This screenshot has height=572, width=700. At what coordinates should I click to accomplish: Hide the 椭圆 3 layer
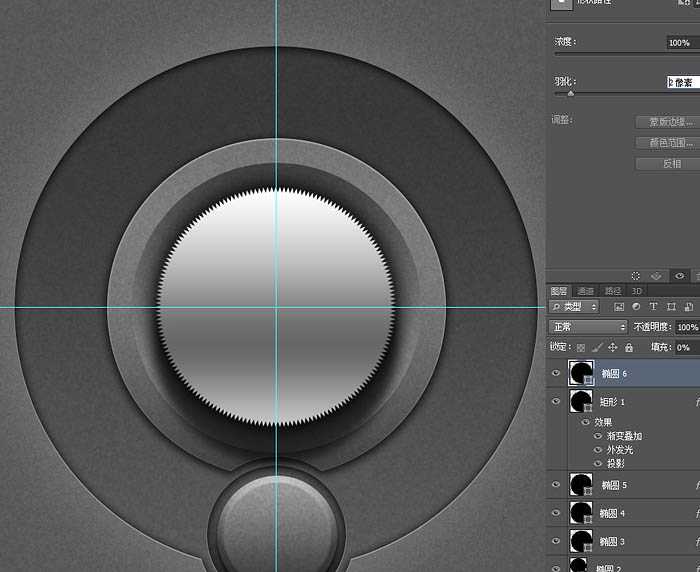click(x=556, y=541)
